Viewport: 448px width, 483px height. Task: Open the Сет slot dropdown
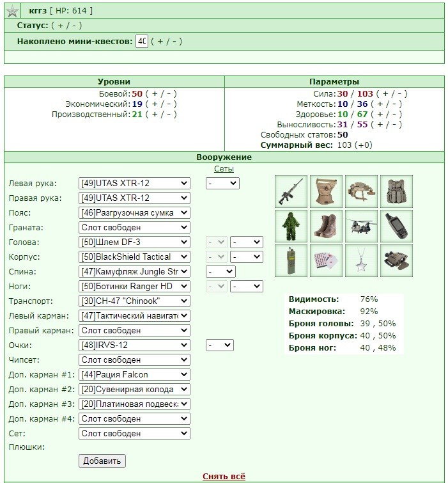coord(134,433)
